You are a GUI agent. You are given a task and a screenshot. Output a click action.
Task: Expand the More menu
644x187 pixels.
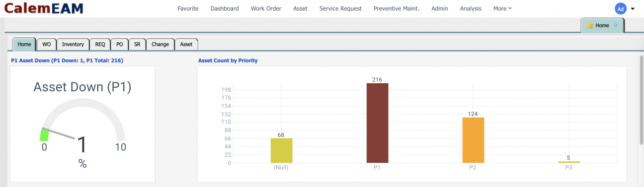point(502,9)
